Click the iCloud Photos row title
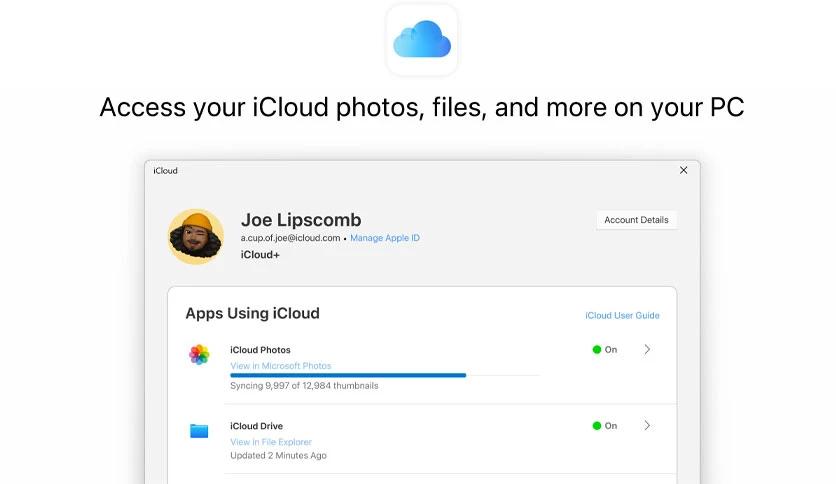The image size is (836, 484). (x=260, y=350)
